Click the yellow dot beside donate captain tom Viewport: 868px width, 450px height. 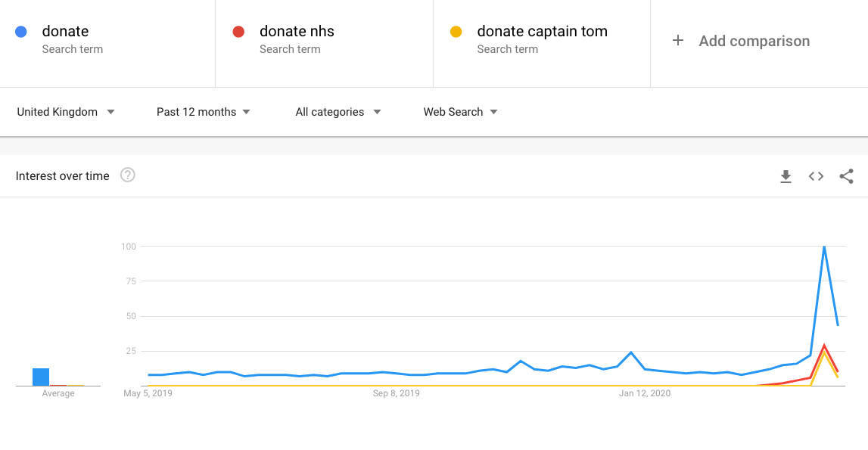456,32
